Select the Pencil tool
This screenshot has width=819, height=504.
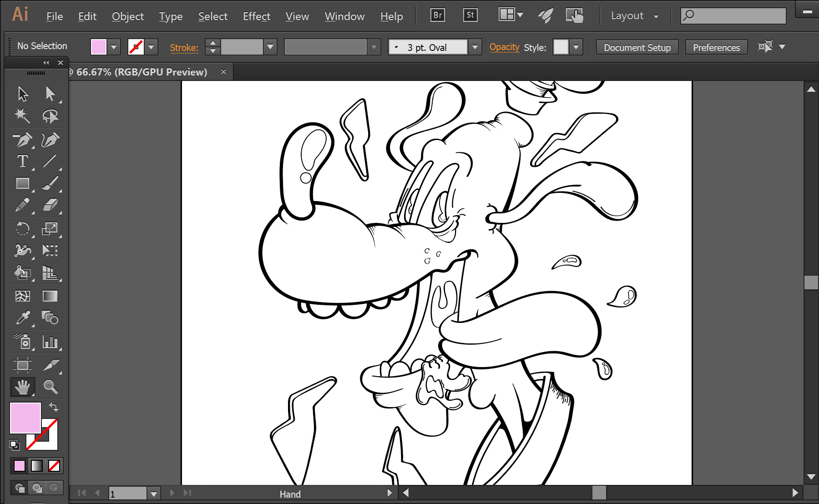coord(23,205)
